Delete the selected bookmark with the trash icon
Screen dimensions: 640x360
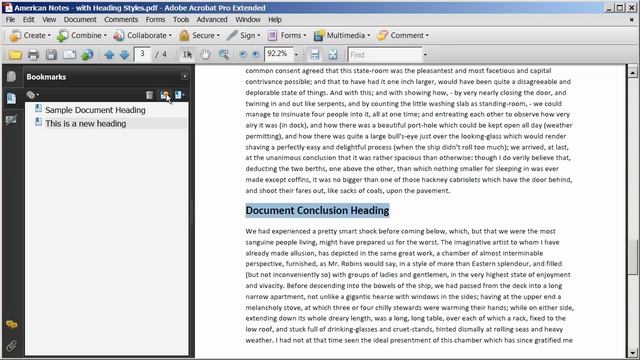(149, 95)
